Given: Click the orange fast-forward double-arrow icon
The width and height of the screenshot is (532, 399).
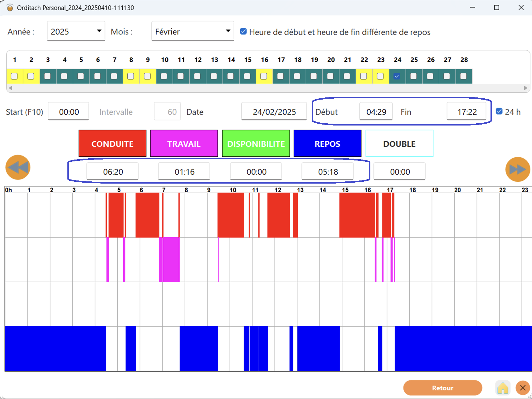Looking at the screenshot, I should (x=518, y=169).
